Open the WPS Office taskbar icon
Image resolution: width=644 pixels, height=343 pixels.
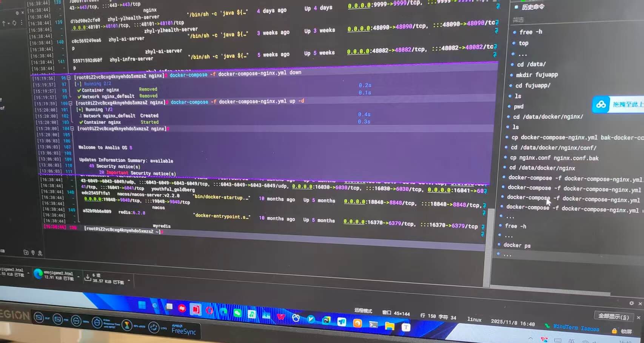click(x=281, y=317)
